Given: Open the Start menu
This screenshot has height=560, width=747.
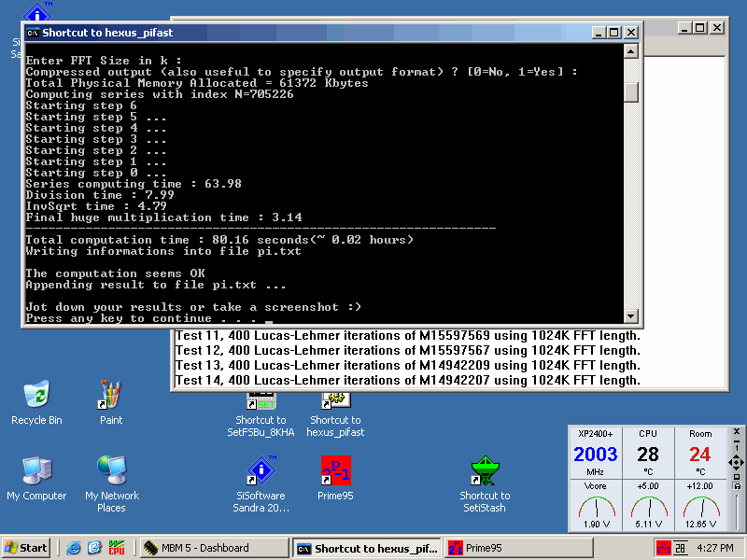Looking at the screenshot, I should click(x=27, y=548).
